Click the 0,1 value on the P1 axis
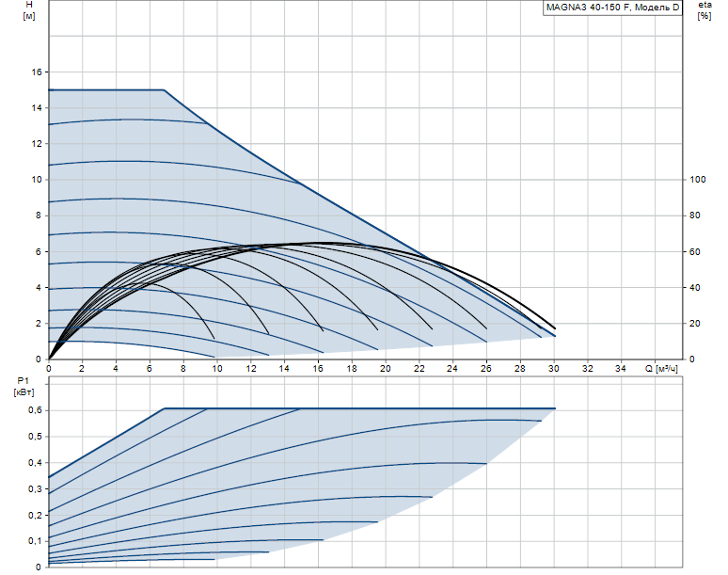The height and width of the screenshot is (575, 728). pos(36,540)
